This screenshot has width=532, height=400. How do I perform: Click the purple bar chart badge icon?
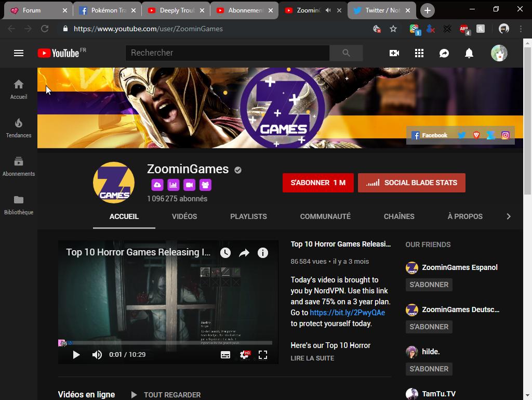174,185
